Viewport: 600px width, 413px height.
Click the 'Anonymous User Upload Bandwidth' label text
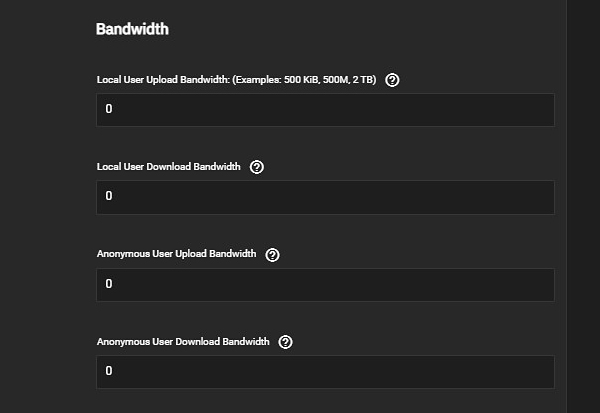click(x=176, y=255)
